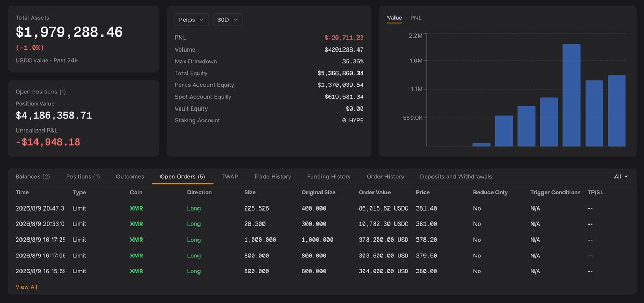Open XMR coin on the 381.40 order

(x=136, y=208)
